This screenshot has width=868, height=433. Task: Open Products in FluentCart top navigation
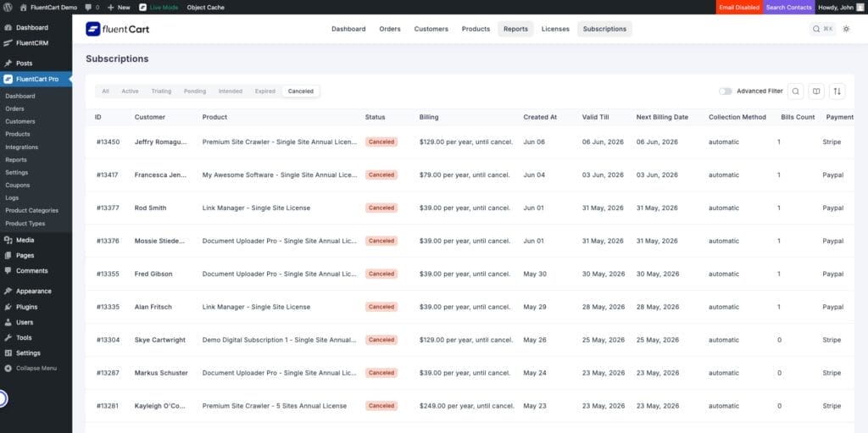coord(476,29)
